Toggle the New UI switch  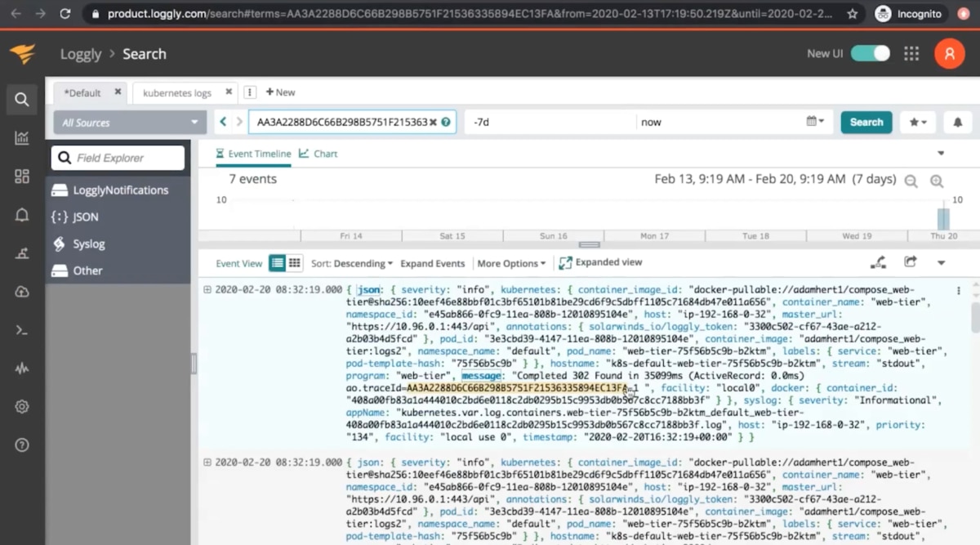tap(871, 52)
